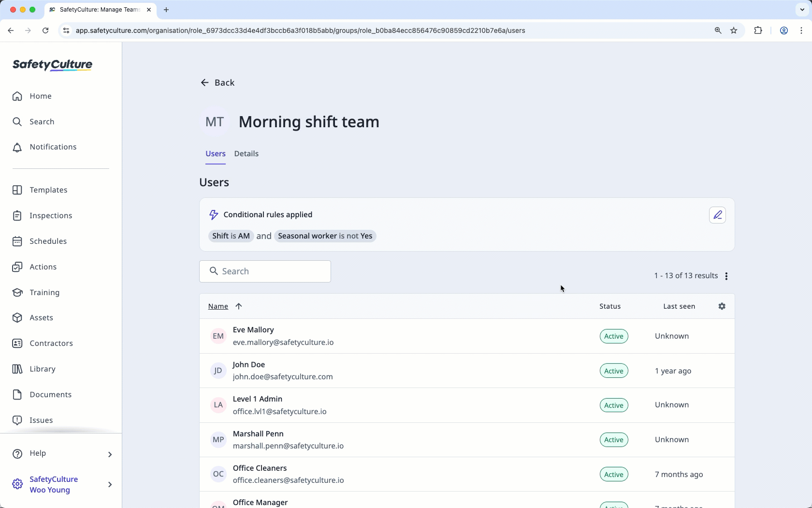Expand SafetyCulture Woo Young organisation menu
This screenshot has width=812, height=508.
click(110, 484)
